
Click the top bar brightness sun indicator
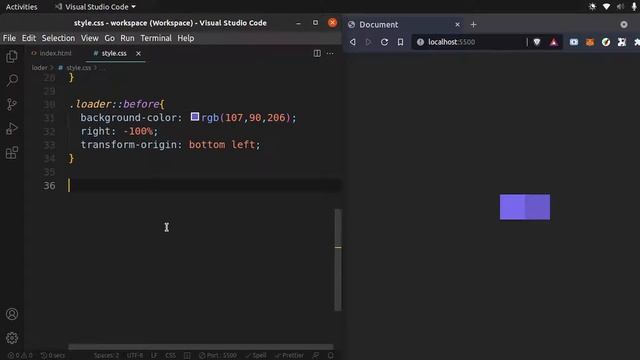592,7
